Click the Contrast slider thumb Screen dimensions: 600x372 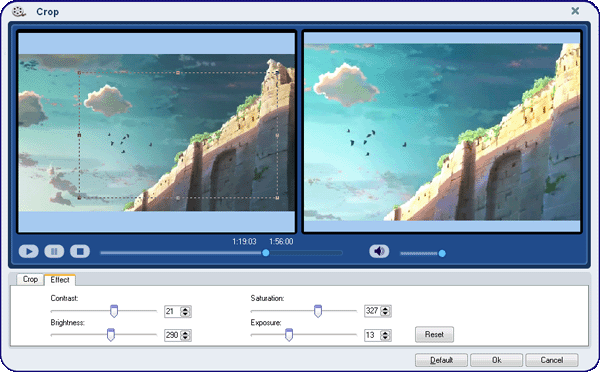[x=114, y=311]
